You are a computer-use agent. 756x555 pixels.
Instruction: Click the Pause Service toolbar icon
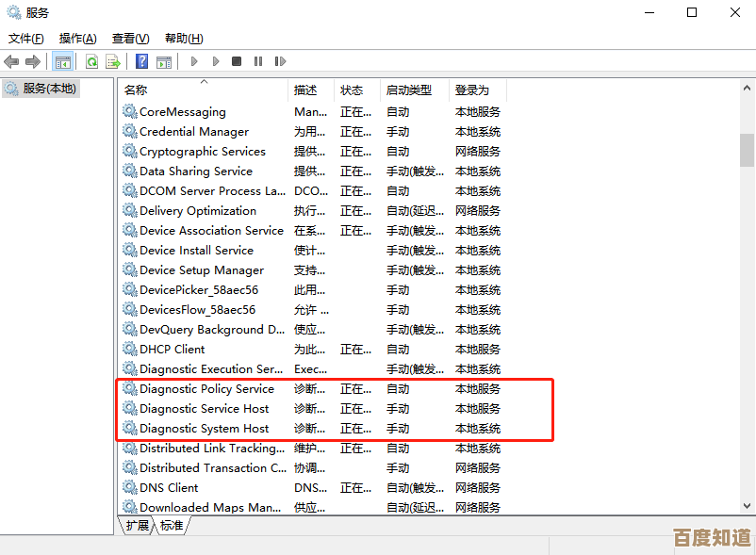pyautogui.click(x=258, y=61)
